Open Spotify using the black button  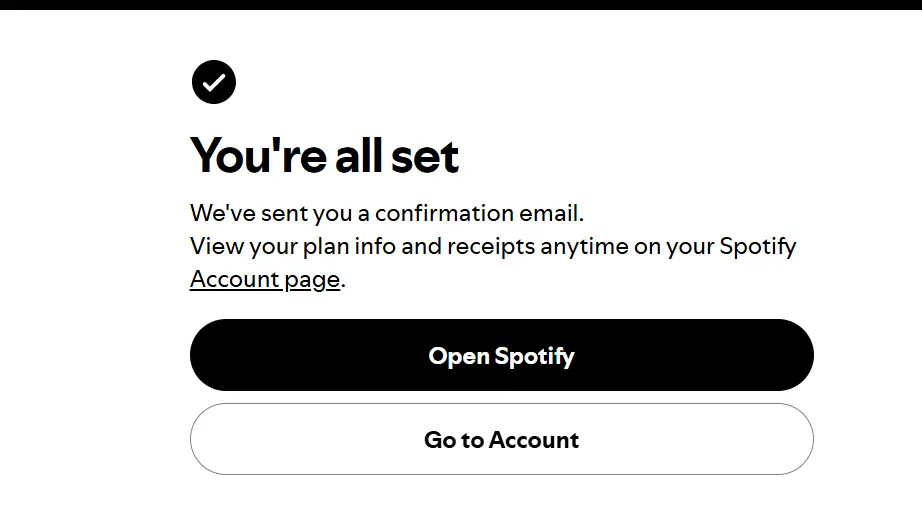[502, 355]
